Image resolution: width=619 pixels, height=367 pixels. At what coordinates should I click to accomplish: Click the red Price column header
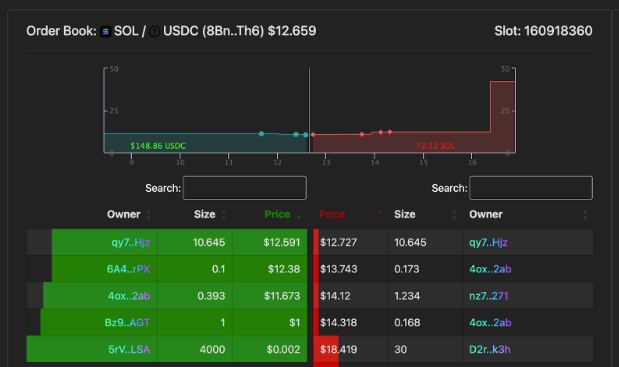(332, 215)
